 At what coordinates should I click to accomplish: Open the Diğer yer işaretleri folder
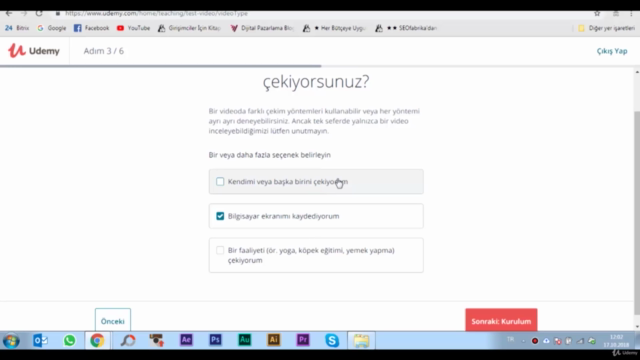[x=607, y=28]
